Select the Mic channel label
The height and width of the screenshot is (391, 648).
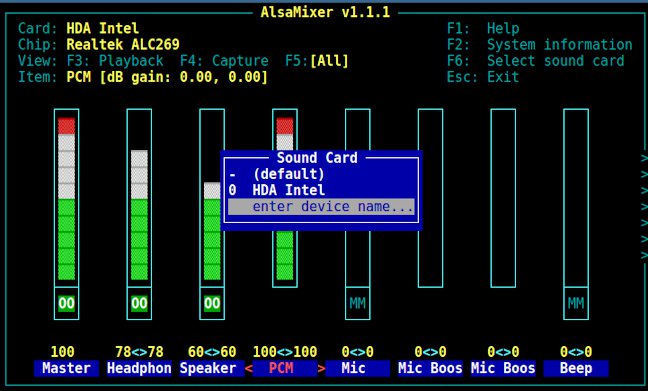(357, 368)
